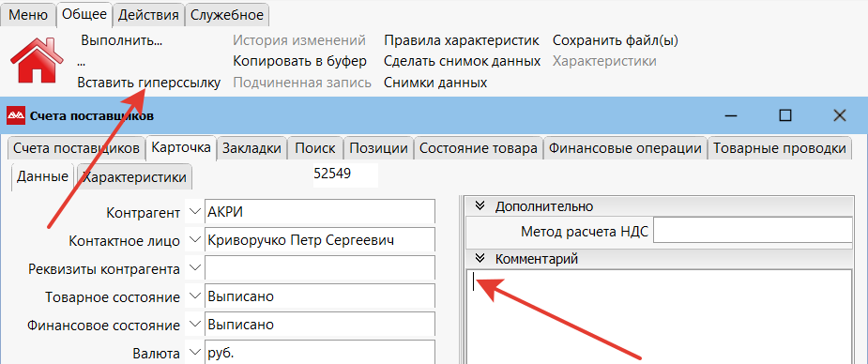Click the red Home house icon
Image resolution: width=868 pixels, height=364 pixels.
(37, 60)
